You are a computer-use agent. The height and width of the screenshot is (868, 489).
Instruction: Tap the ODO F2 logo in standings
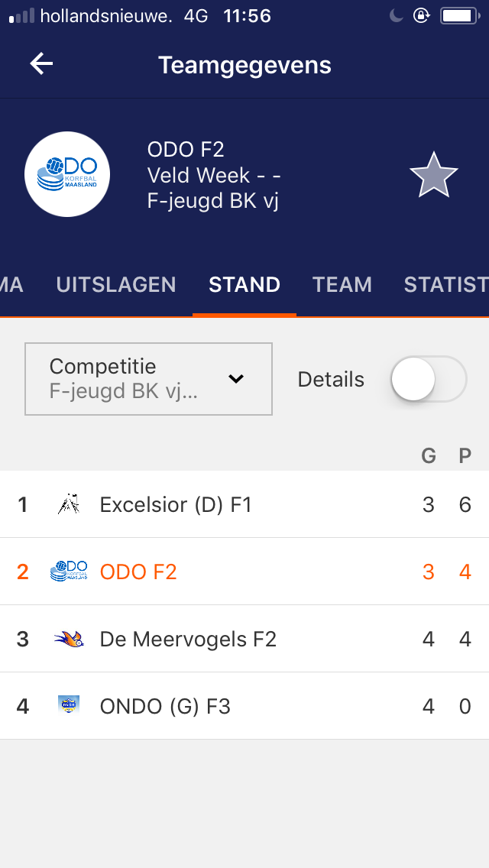click(x=69, y=572)
